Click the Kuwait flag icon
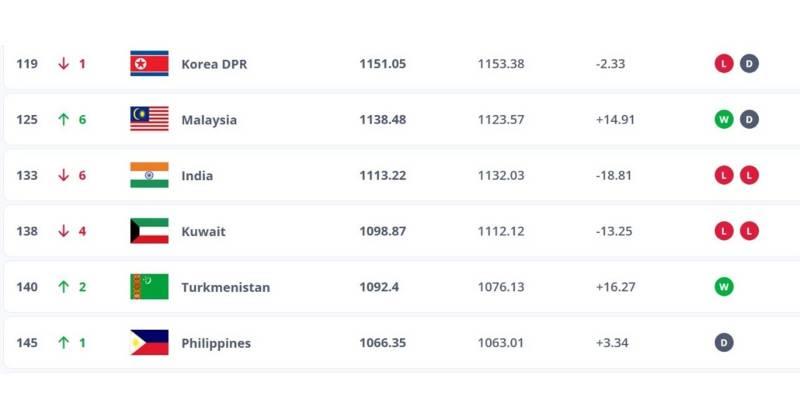Image resolution: width=800 pixels, height=420 pixels. (x=149, y=231)
